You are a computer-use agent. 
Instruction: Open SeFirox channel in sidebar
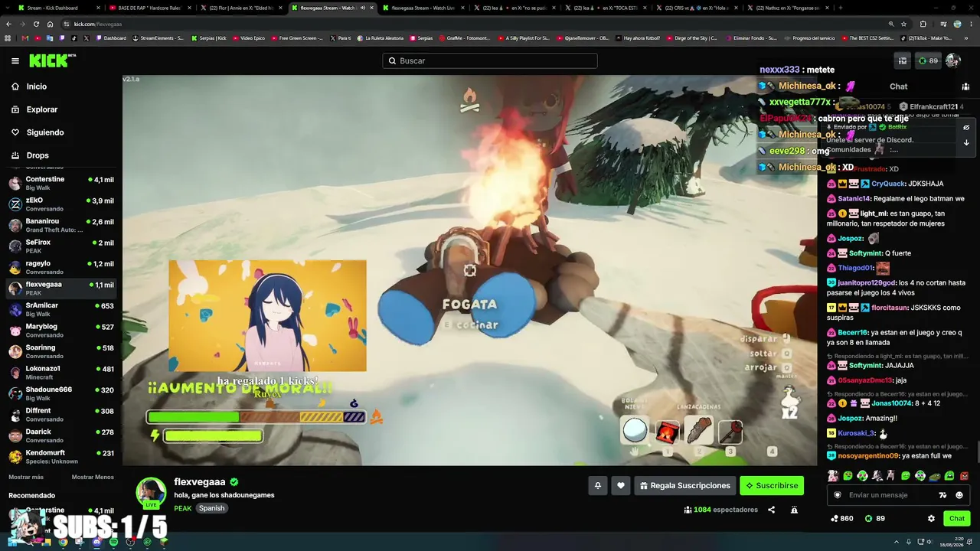coord(61,246)
